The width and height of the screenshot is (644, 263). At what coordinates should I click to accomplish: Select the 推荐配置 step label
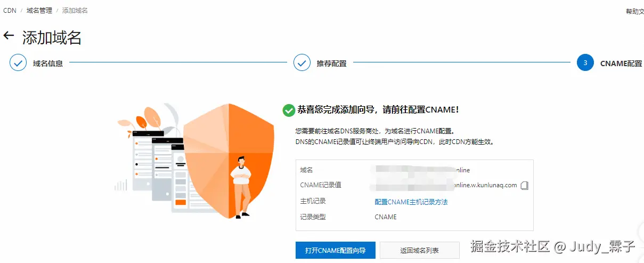click(332, 63)
